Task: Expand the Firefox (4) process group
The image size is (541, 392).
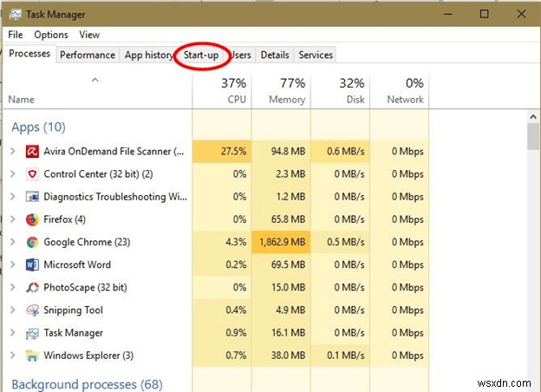Action: pyautogui.click(x=13, y=219)
